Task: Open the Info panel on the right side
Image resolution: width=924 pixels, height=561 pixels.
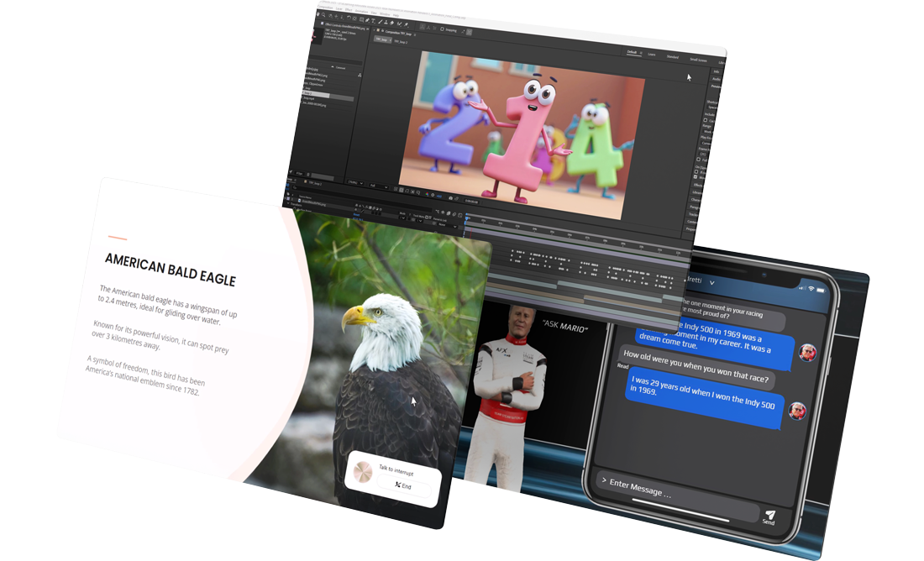Action: pyautogui.click(x=717, y=72)
